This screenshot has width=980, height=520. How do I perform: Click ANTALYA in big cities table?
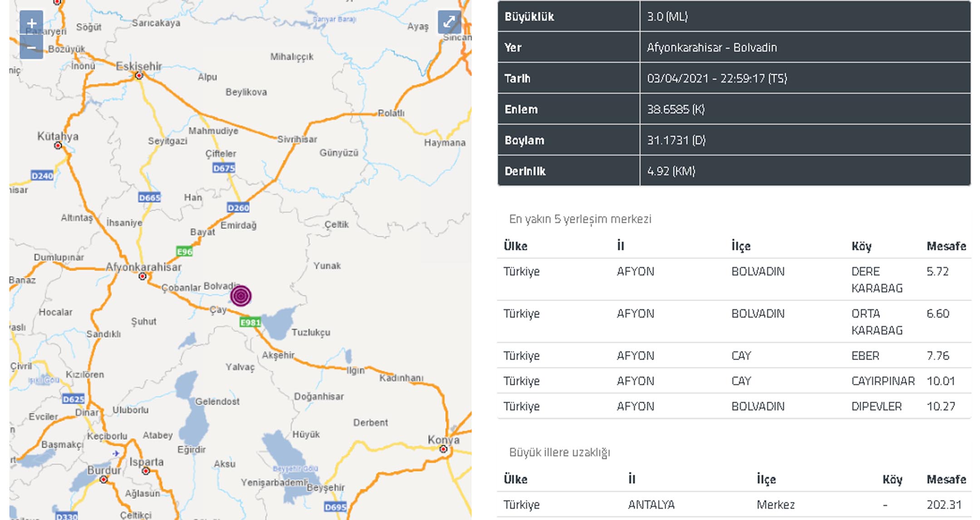(651, 505)
